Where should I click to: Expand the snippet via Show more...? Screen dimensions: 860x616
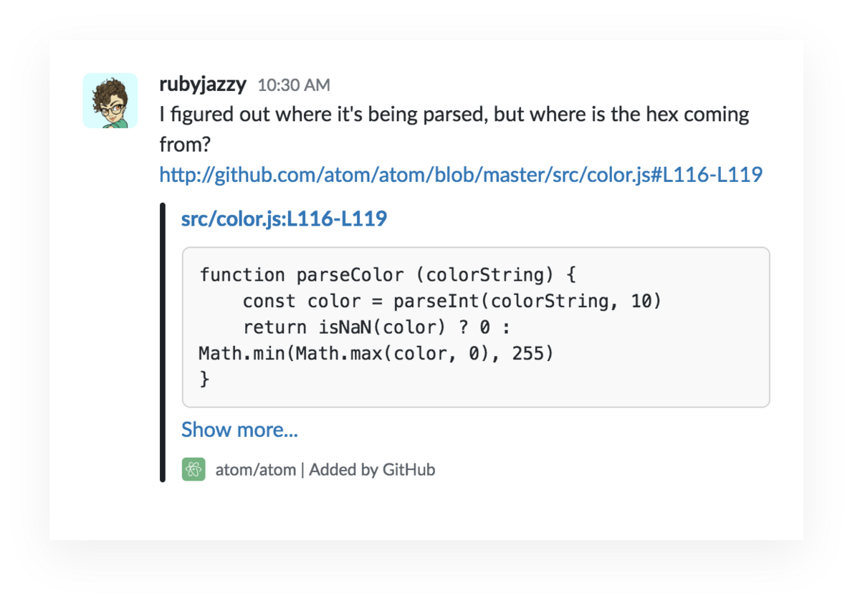(240, 429)
